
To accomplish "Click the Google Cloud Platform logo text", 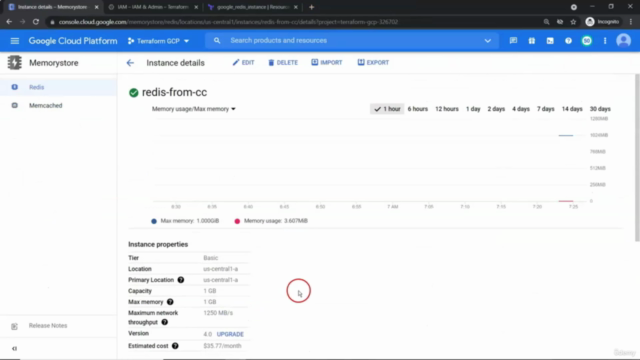I will point(73,41).
